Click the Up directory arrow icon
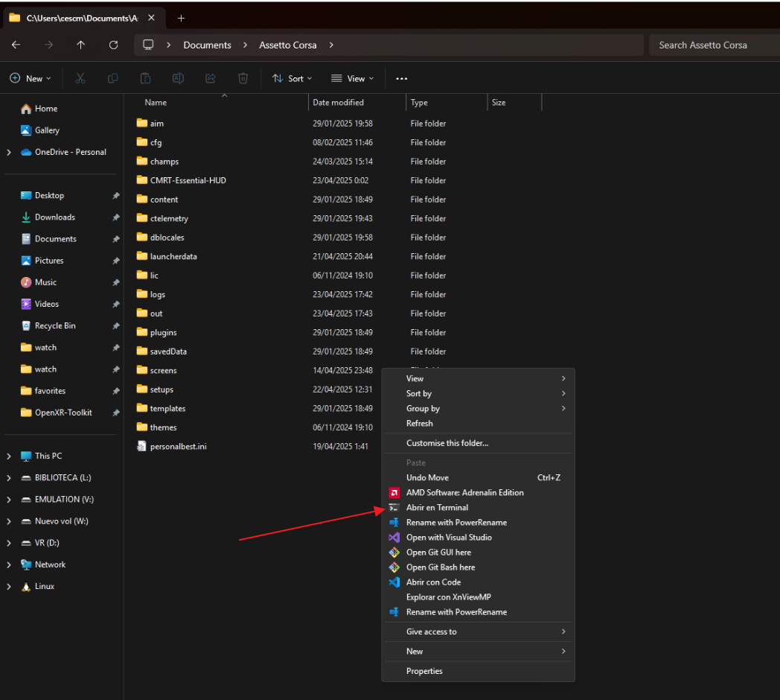This screenshot has height=700, width=780. [81, 45]
